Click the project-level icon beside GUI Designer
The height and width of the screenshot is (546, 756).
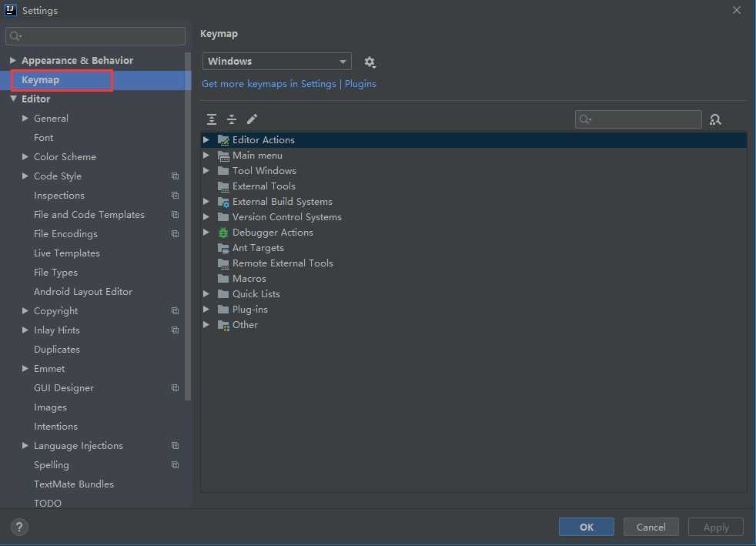pyautogui.click(x=175, y=388)
